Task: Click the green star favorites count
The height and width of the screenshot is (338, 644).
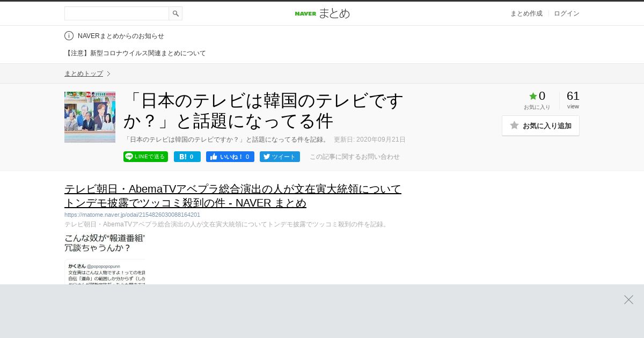Action: (x=537, y=97)
